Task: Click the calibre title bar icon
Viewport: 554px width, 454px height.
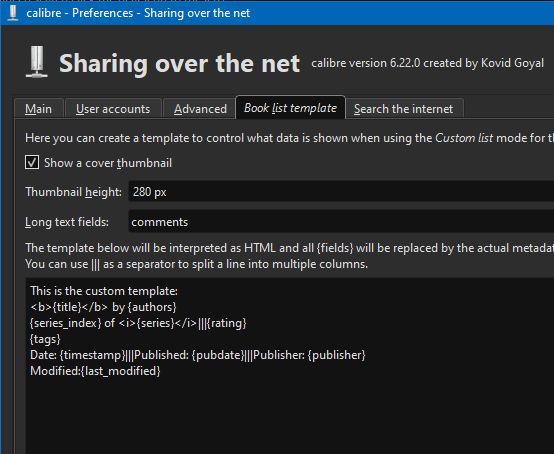Action: pyautogui.click(x=13, y=13)
